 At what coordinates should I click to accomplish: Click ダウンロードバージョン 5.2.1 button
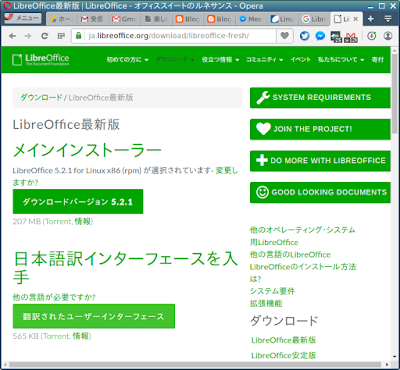(78, 202)
